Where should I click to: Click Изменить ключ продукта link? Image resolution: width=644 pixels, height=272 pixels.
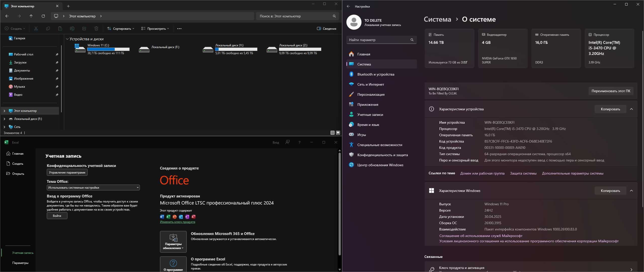click(177, 222)
